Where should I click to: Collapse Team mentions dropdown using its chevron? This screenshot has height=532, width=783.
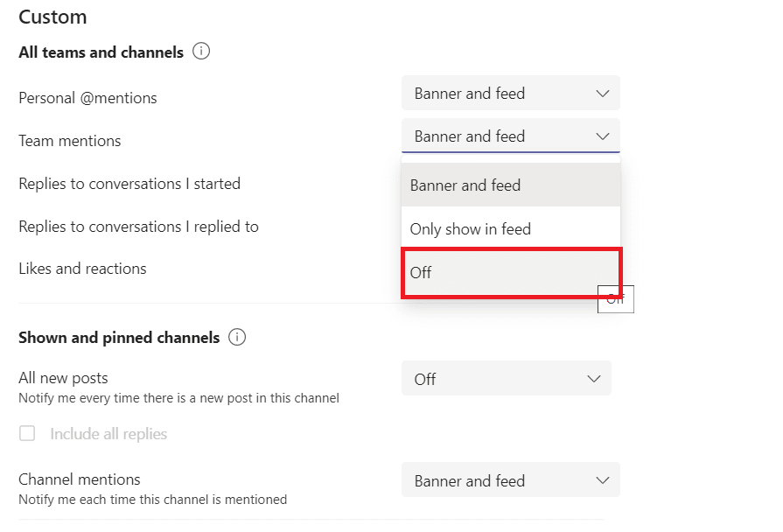602,136
